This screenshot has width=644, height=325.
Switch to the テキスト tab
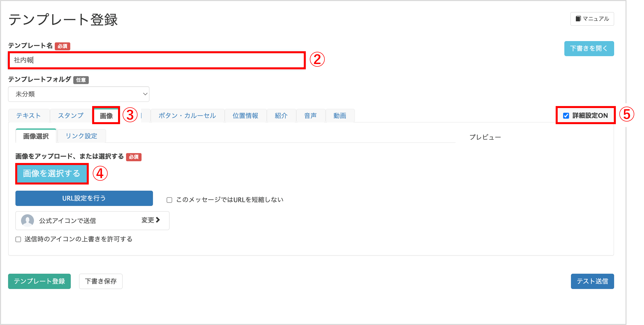tap(28, 116)
